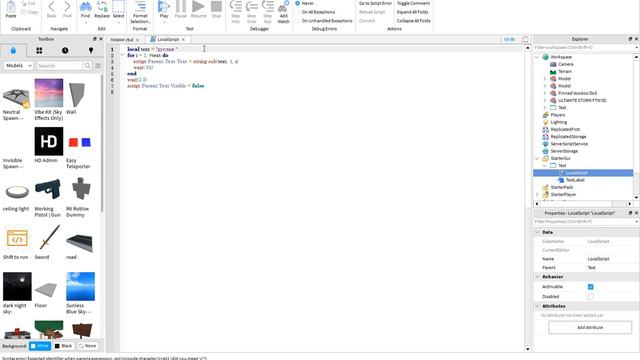Click the Cut button in Clipboard
The width and height of the screenshot is (640, 360).
29,3
